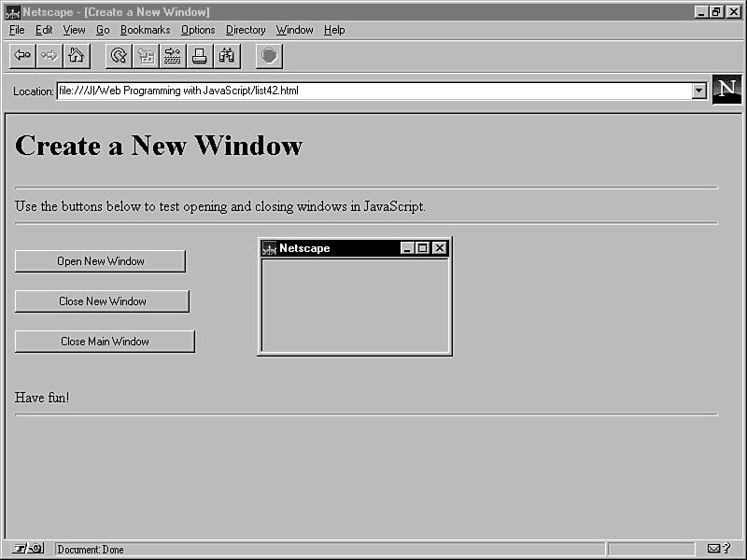Go to the Home page icon

(x=77, y=56)
